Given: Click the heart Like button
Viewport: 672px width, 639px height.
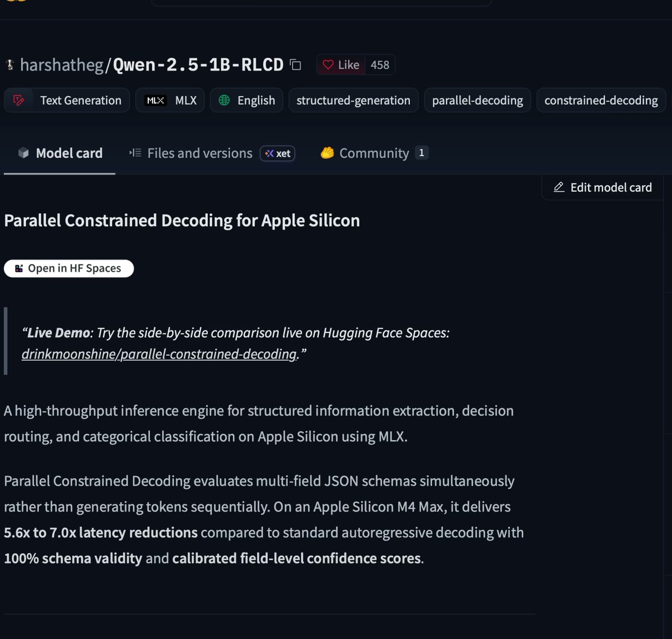Looking at the screenshot, I should point(341,65).
